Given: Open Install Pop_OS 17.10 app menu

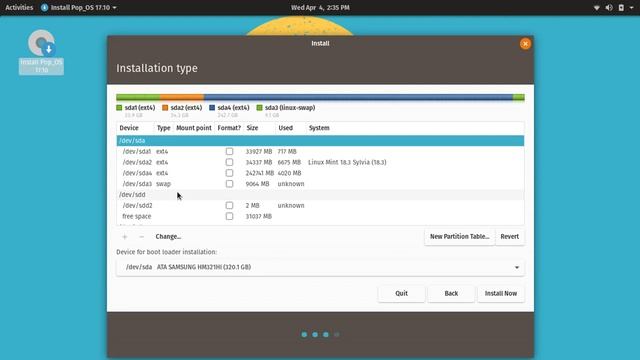Looking at the screenshot, I should point(78,8).
